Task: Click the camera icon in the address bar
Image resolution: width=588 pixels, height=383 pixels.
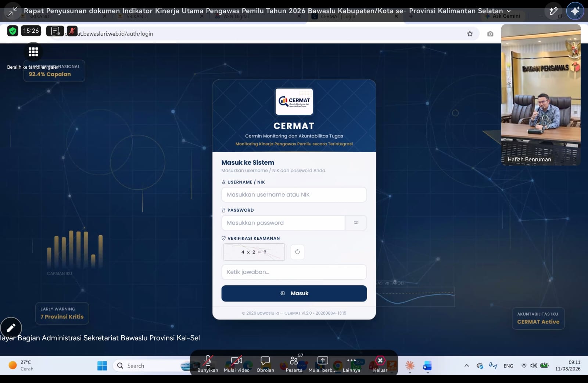Action: (x=490, y=34)
